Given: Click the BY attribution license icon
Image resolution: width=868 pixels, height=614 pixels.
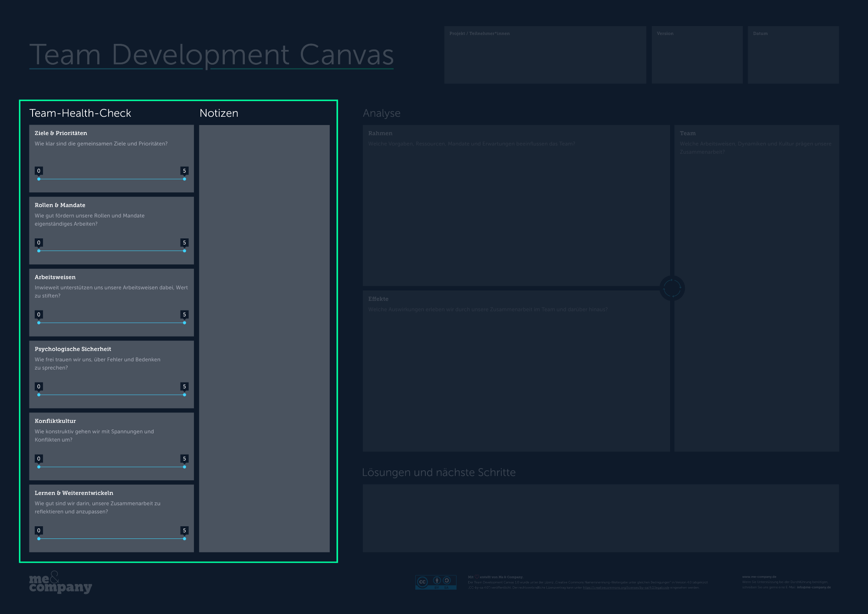Looking at the screenshot, I should pyautogui.click(x=437, y=581).
